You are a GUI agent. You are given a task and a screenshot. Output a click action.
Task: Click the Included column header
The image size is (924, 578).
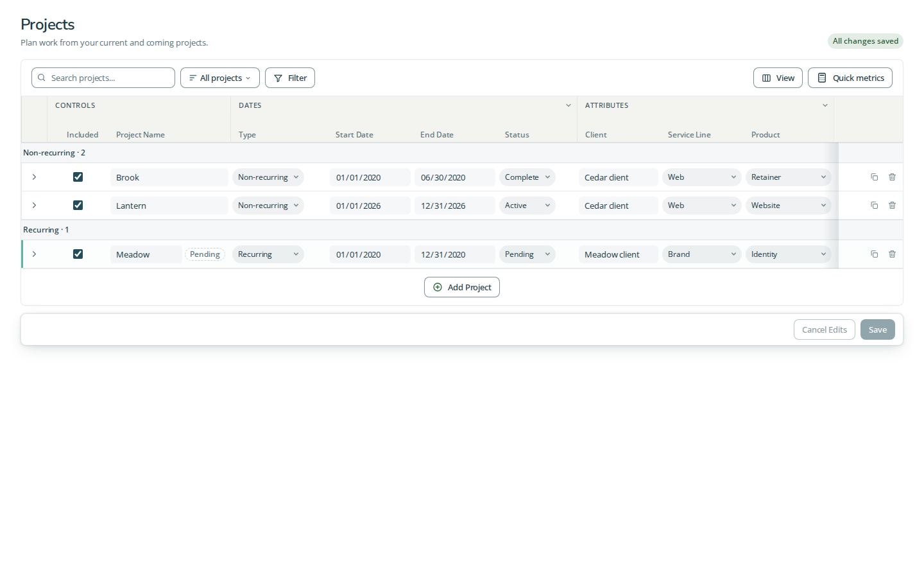(83, 135)
